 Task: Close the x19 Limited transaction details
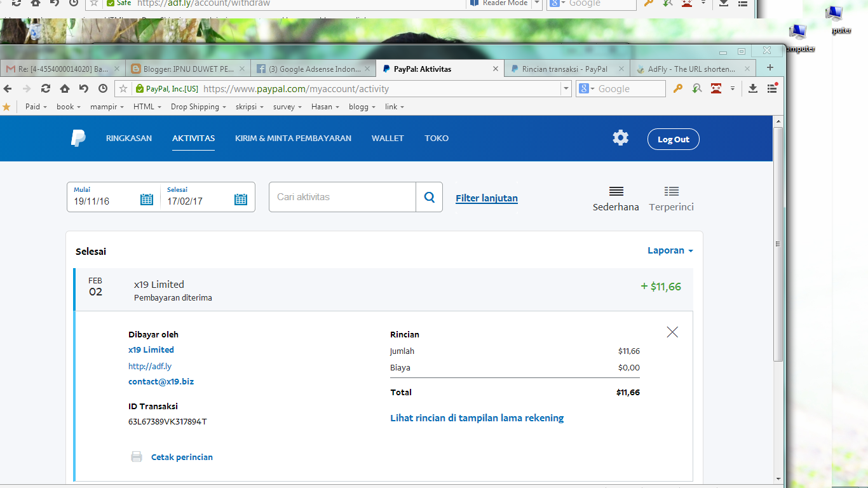[672, 332]
